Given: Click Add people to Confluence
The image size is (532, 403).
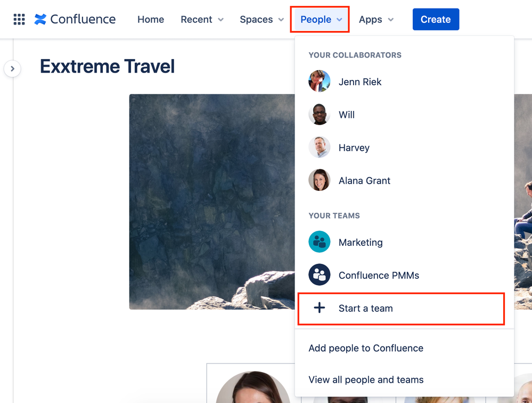Looking at the screenshot, I should 404,348.
